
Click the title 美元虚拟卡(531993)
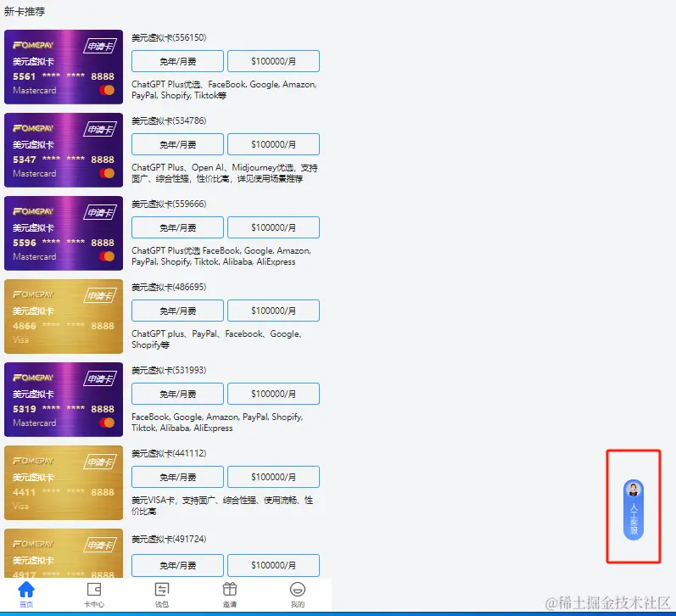(169, 370)
